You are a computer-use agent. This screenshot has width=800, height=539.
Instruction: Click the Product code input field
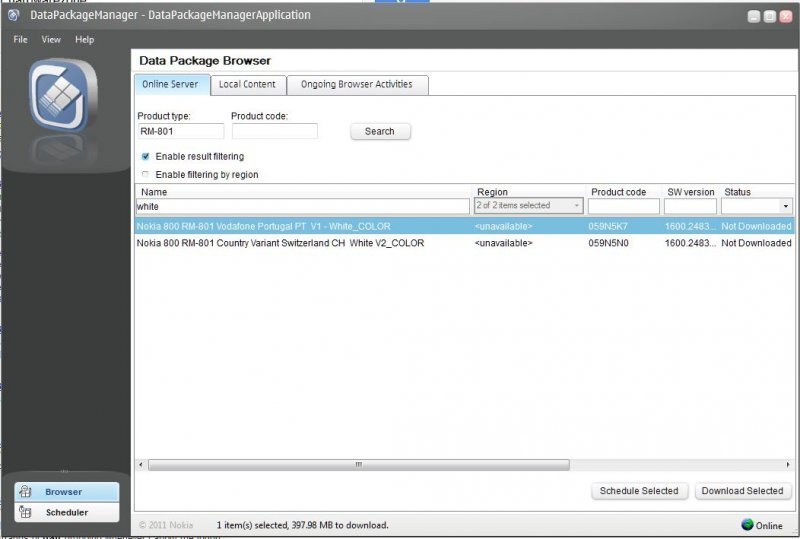274,131
